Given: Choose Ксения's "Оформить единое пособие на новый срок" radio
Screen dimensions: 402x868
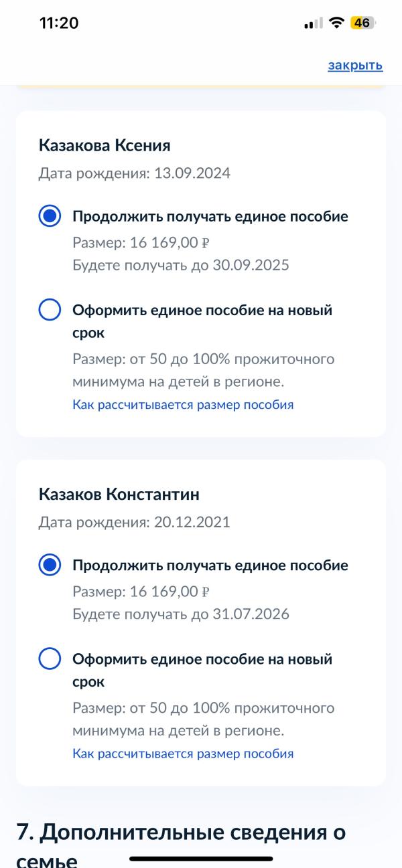Looking at the screenshot, I should 50,311.
